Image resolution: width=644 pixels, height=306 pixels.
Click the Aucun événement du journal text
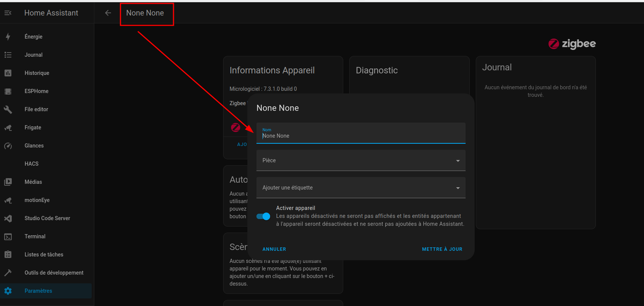pyautogui.click(x=536, y=91)
